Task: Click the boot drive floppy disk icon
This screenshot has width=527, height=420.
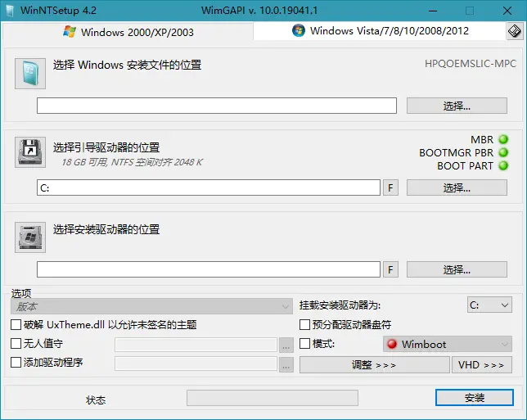Action: click(x=30, y=152)
